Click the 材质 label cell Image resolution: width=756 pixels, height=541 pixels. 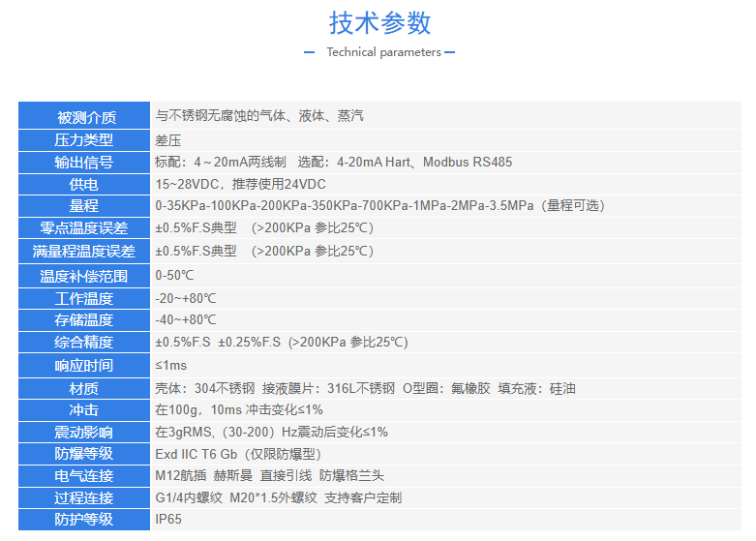click(84, 388)
